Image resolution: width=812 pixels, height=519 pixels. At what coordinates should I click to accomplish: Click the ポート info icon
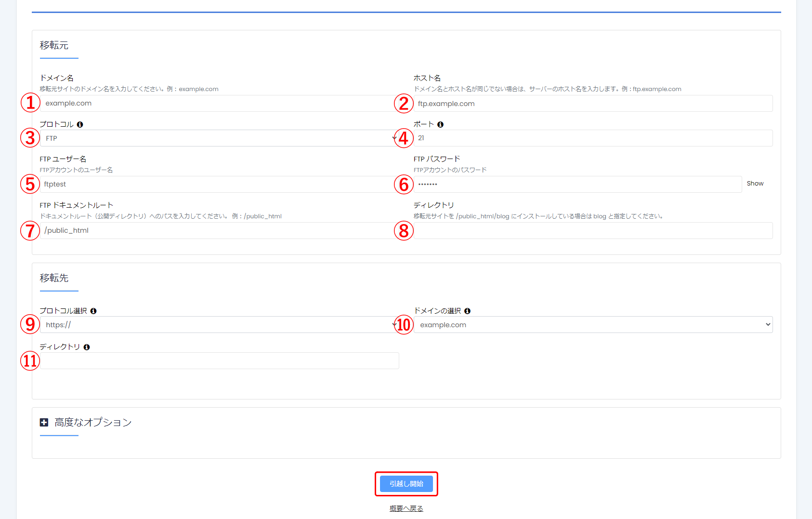441,124
